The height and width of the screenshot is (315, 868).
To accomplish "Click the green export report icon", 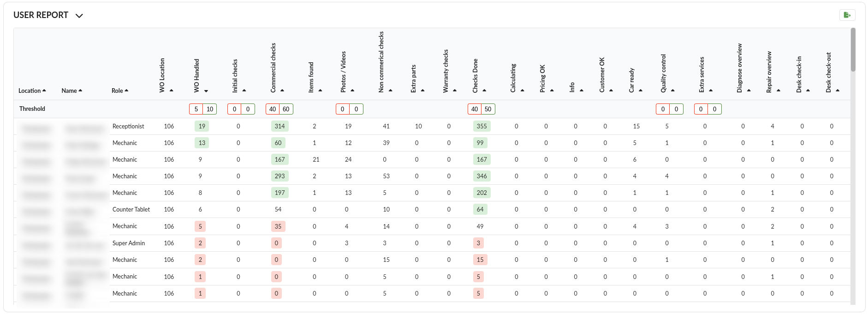I will coord(847,15).
